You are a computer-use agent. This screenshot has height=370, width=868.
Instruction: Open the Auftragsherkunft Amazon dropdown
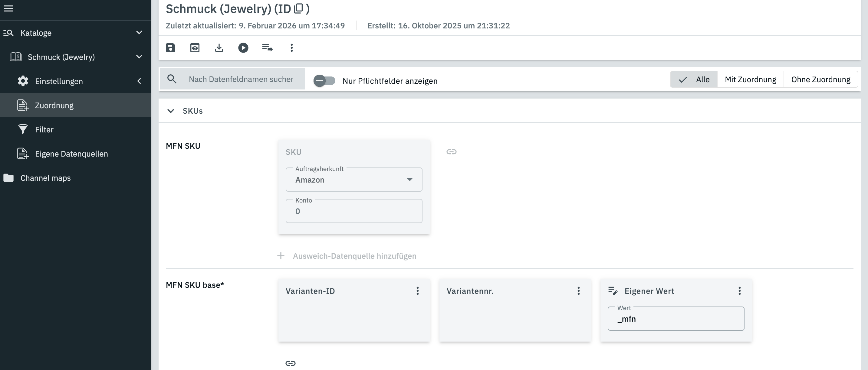pos(354,180)
